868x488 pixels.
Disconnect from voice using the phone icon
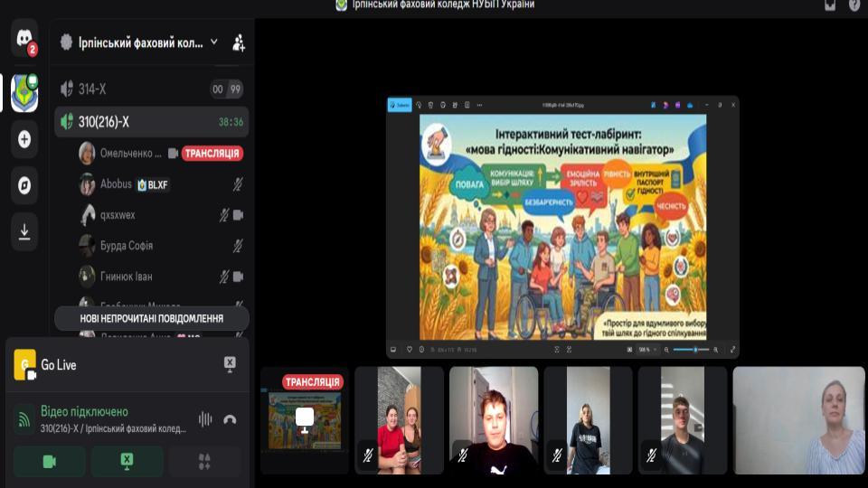coord(230,419)
